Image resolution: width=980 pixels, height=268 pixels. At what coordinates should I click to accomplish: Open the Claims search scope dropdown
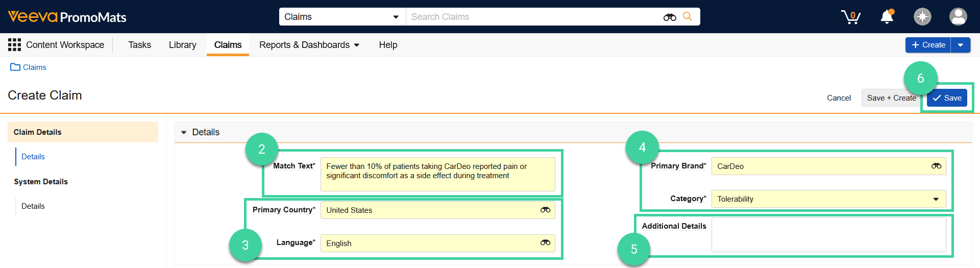(x=342, y=17)
